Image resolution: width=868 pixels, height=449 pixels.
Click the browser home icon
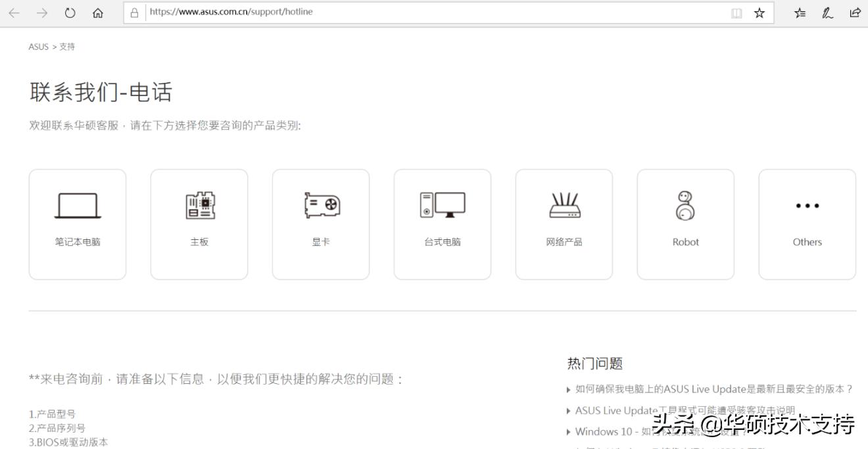97,12
